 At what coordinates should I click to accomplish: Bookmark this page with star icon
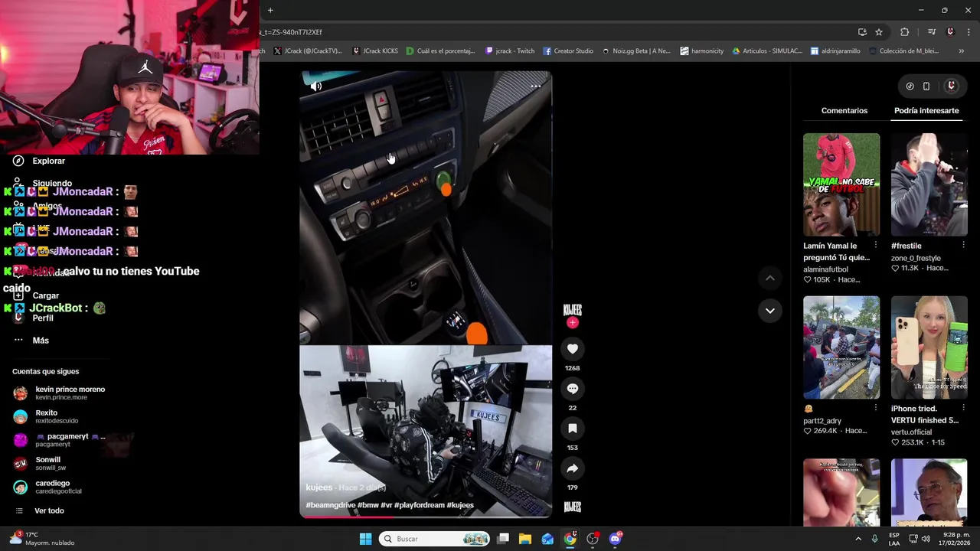(879, 32)
